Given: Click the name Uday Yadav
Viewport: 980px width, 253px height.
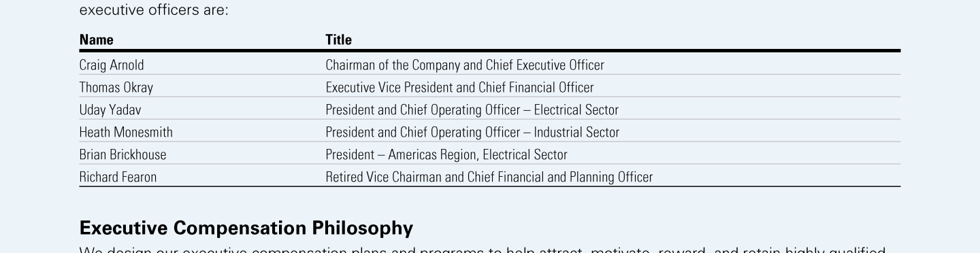Looking at the screenshot, I should tap(110, 110).
